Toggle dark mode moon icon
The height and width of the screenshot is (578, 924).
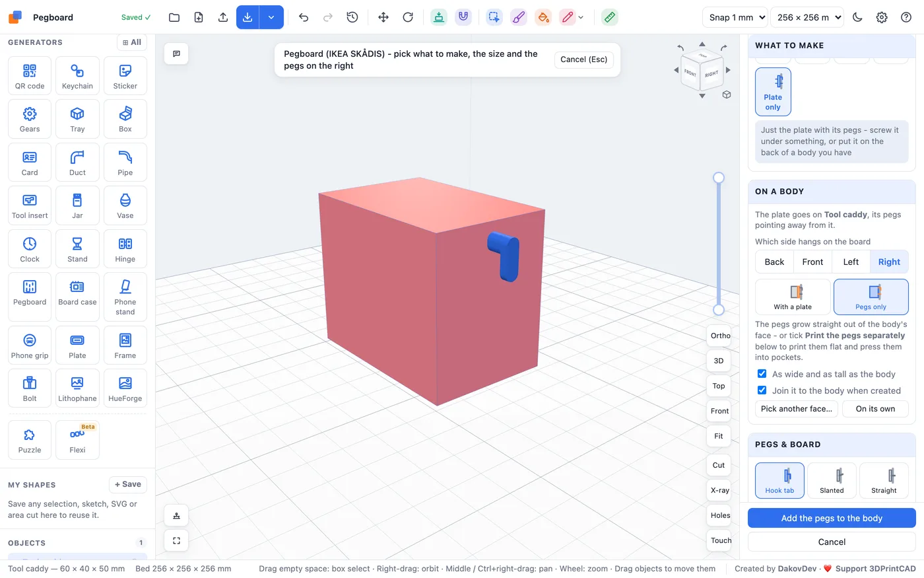857,17
